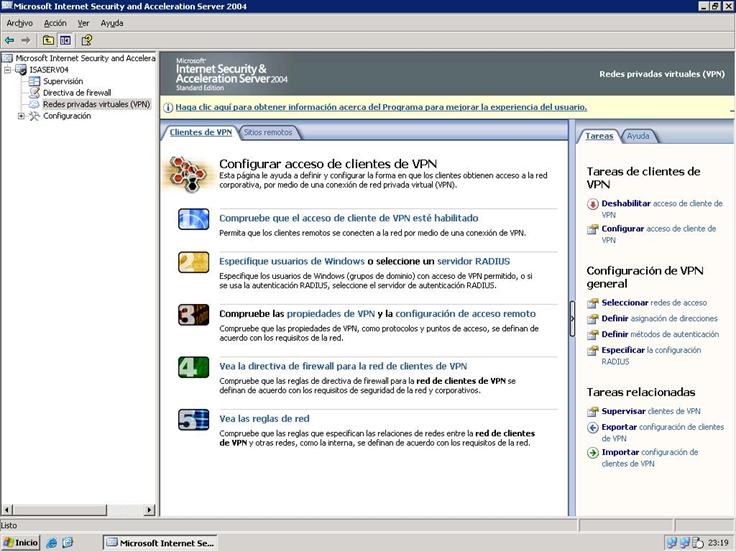736x552 pixels.
Task: Click the icon beside Especificar la configuración RADIUS
Action: click(593, 351)
